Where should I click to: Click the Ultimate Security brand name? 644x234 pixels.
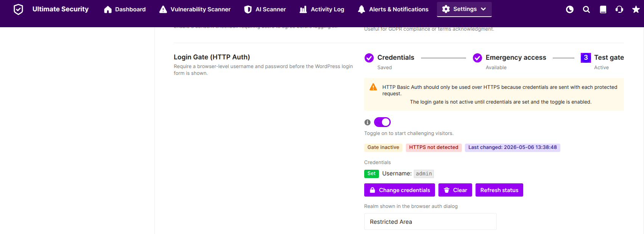pos(61,9)
